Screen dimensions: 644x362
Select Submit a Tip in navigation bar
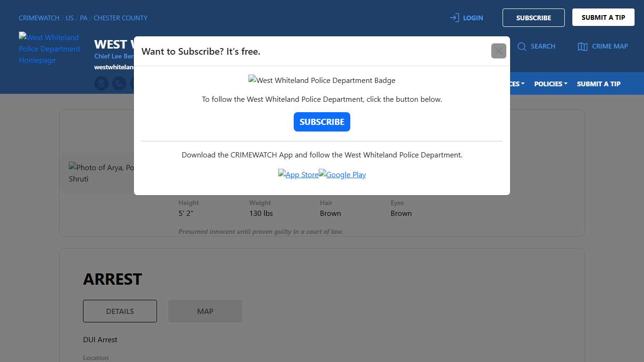598,84
